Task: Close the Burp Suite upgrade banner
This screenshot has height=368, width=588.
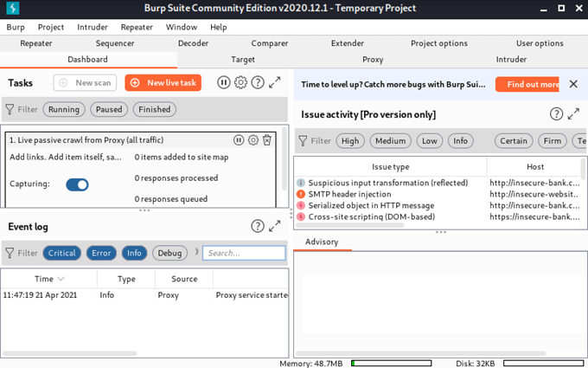Action: pyautogui.click(x=573, y=84)
